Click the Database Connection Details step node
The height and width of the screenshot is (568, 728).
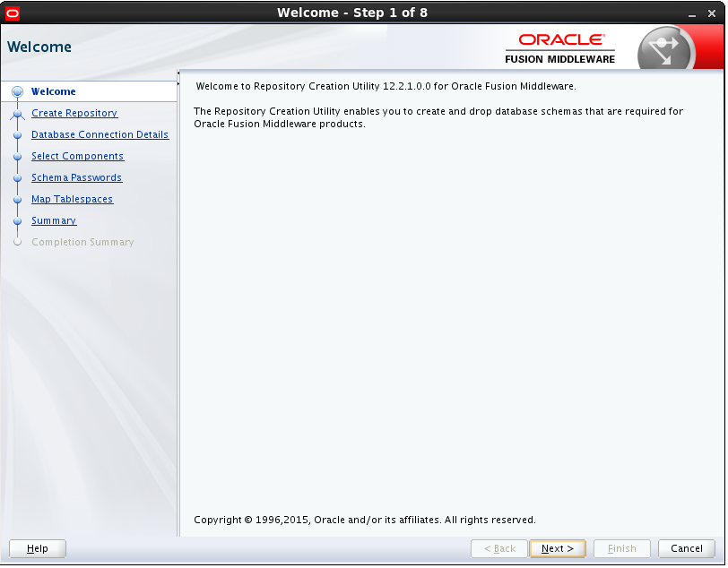[x=18, y=135]
